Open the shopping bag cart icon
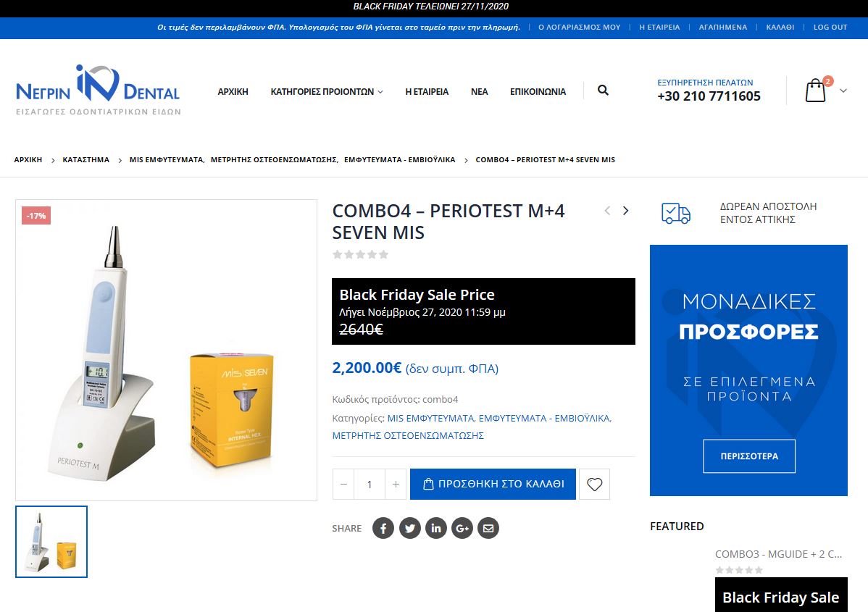868x612 pixels. (x=815, y=91)
